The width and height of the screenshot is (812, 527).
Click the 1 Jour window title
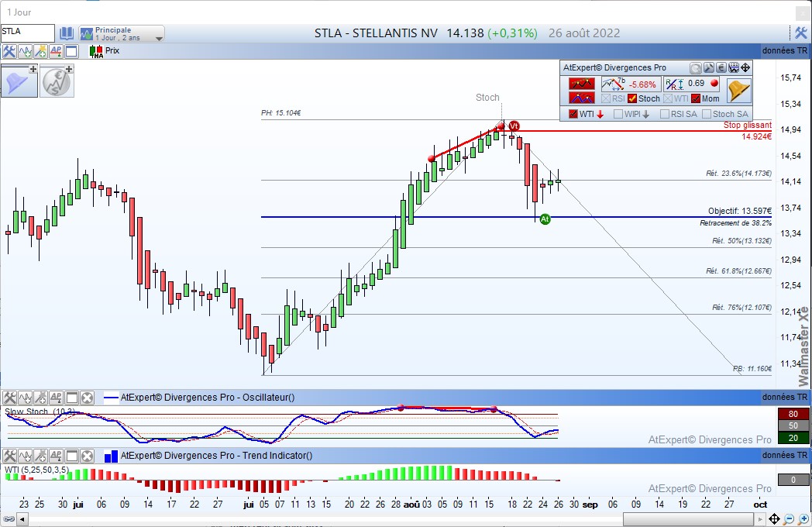click(x=19, y=12)
